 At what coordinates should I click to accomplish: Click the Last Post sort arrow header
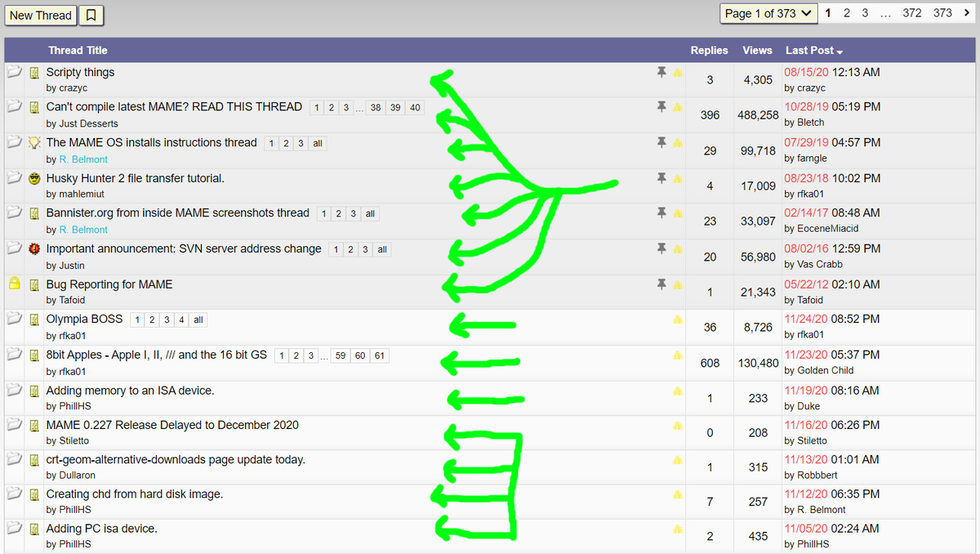(x=814, y=51)
